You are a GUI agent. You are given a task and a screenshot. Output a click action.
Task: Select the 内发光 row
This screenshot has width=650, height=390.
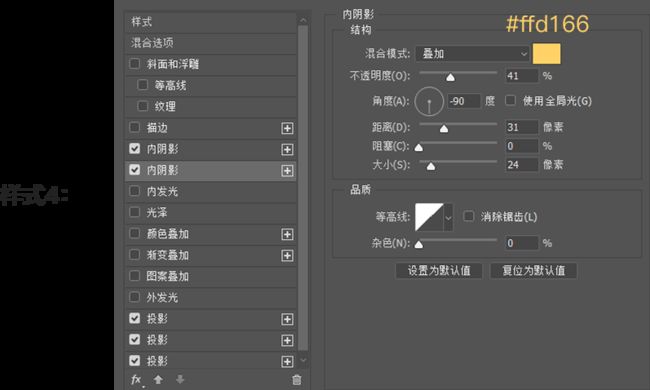(211, 191)
